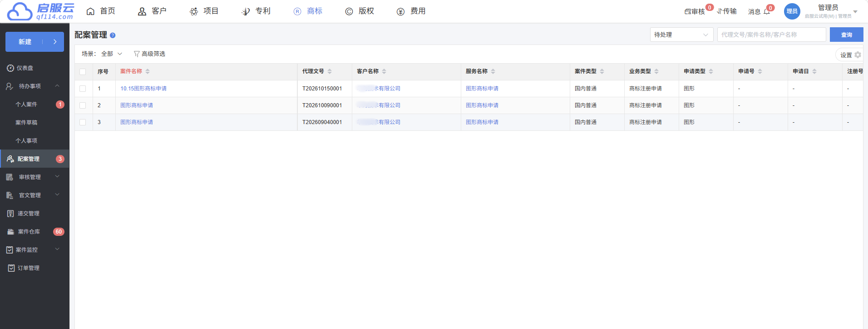Screen dimensions: 868x329
Task: Sort by 业务类型 column arrows
Action: (656, 71)
